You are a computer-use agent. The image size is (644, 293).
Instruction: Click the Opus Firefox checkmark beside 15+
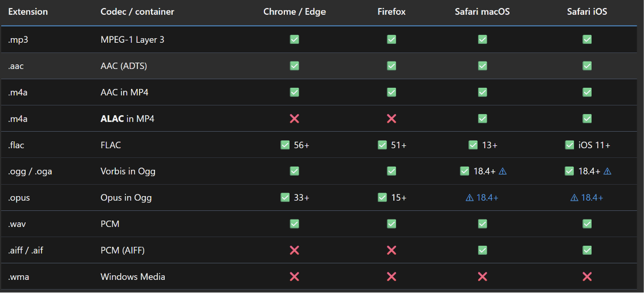click(x=382, y=198)
